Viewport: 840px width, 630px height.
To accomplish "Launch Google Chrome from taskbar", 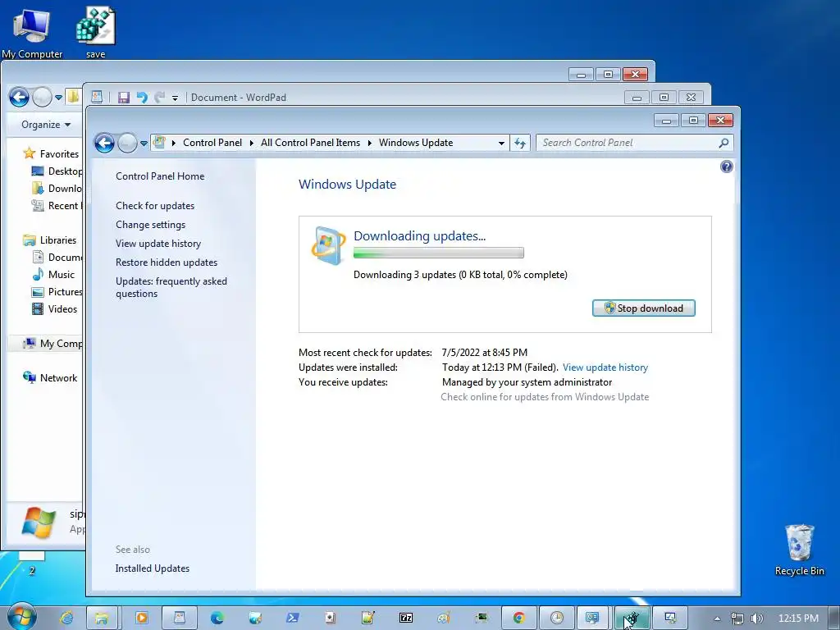I will pos(518,618).
